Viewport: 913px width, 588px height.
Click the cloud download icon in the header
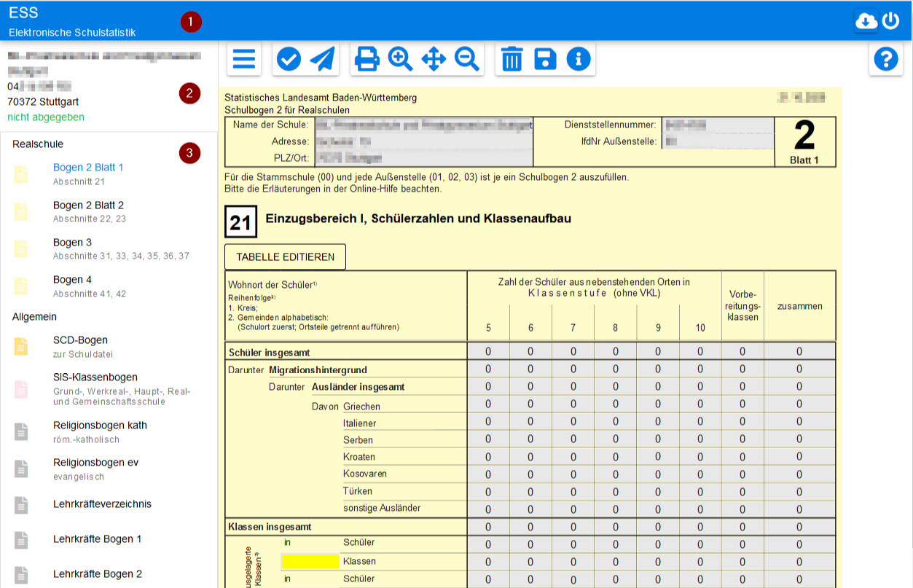pos(866,22)
